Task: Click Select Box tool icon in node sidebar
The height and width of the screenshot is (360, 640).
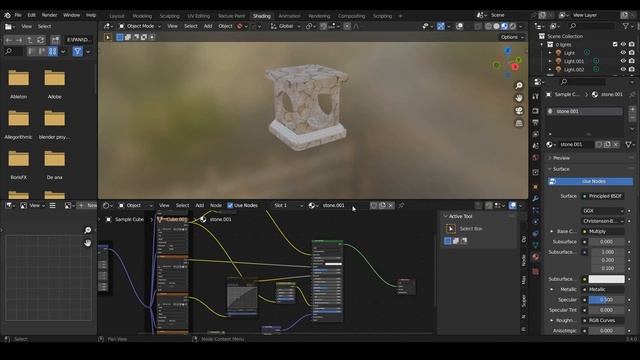Action: 451,229
